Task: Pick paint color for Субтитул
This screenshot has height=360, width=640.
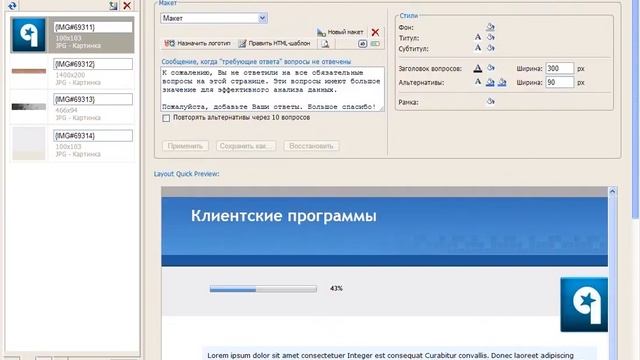Action: [x=491, y=48]
